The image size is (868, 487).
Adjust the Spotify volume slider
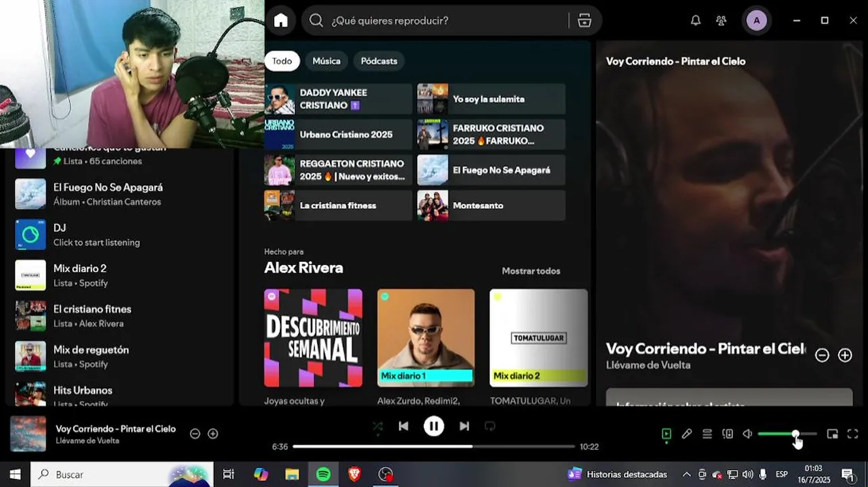coord(788,434)
